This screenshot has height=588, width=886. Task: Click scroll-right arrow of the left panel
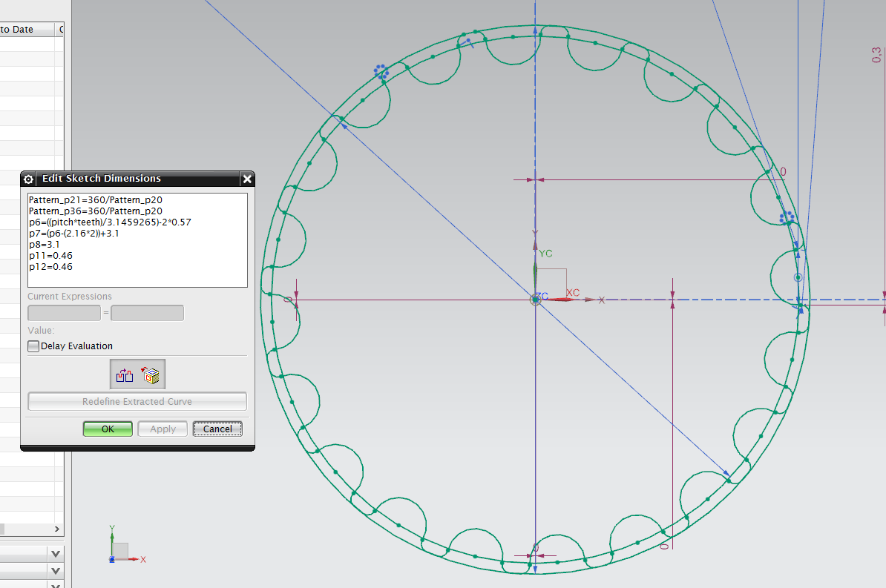pos(57,529)
